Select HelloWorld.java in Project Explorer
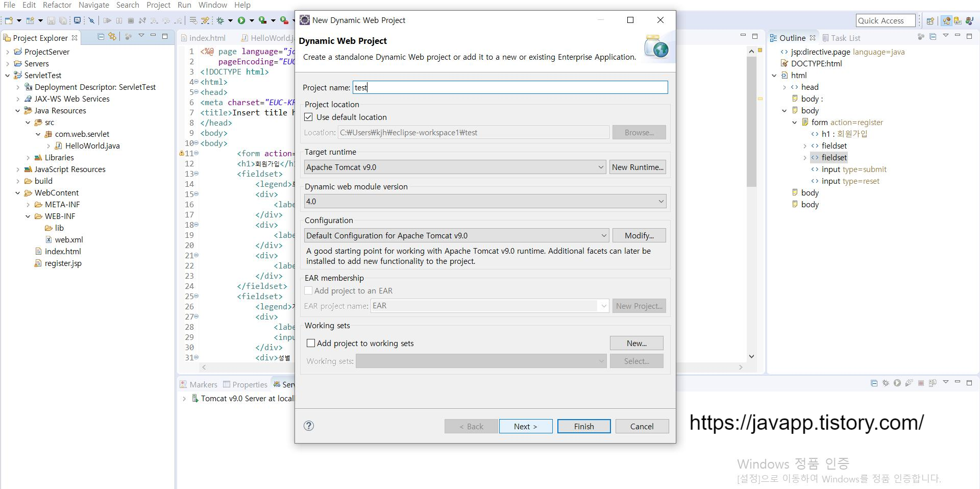The height and width of the screenshot is (489, 980). 87,146
